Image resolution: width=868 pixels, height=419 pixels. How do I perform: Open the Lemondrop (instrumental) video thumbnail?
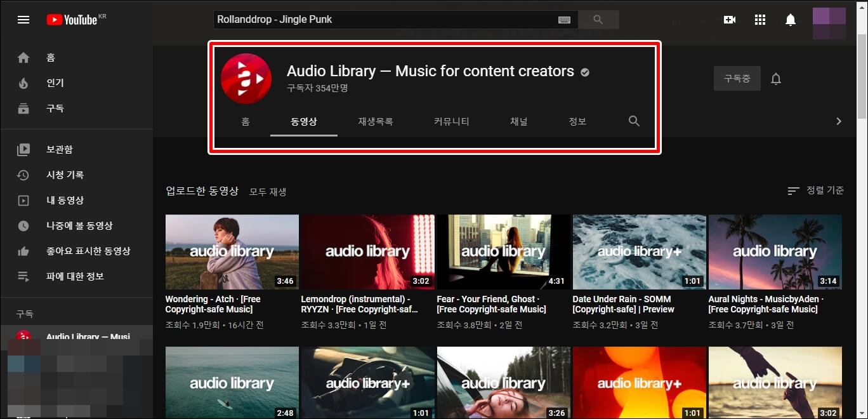[x=368, y=252]
